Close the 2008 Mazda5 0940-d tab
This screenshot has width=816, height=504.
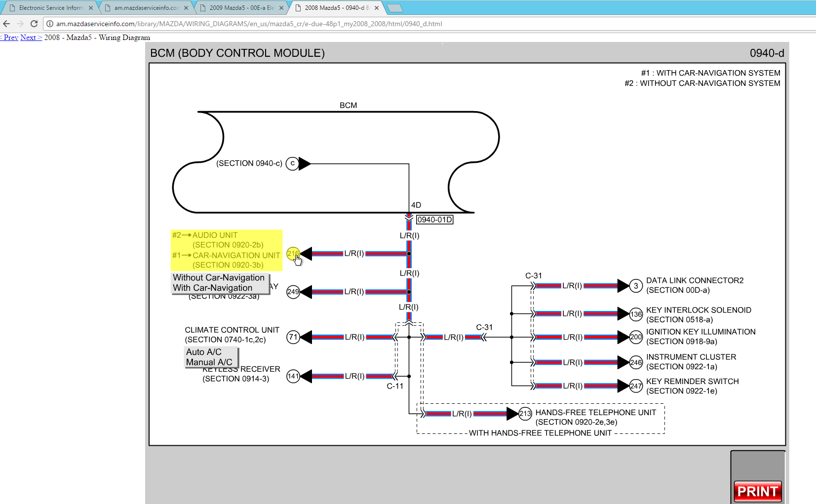coord(377,8)
